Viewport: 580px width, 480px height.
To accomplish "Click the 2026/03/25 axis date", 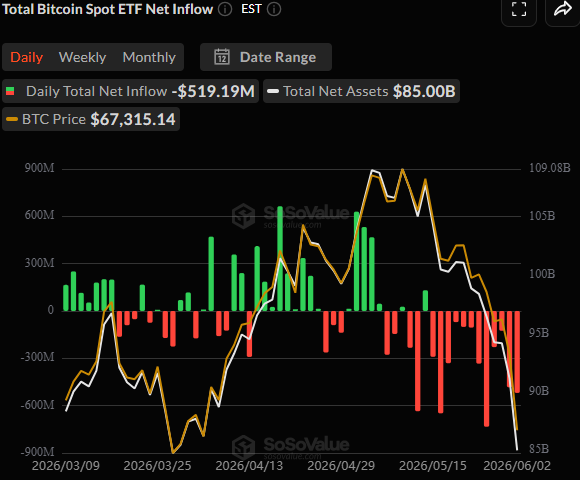I will 157,466.
